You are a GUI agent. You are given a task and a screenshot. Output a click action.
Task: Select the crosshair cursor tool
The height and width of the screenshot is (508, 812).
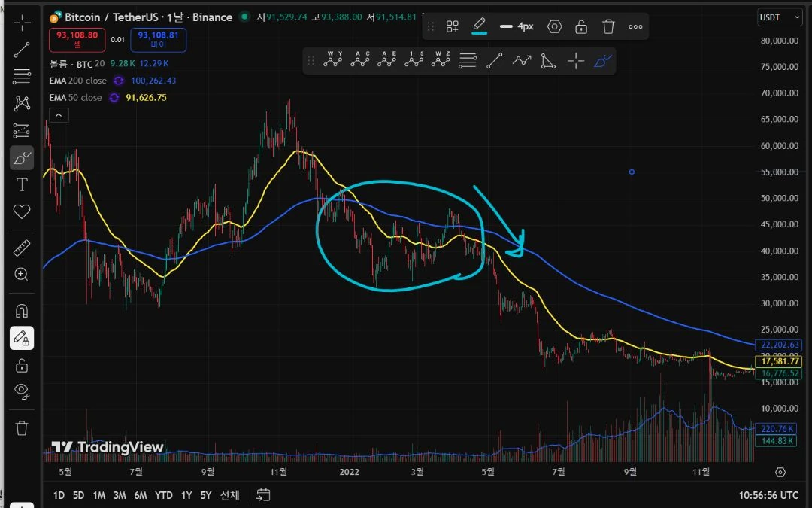click(x=22, y=23)
